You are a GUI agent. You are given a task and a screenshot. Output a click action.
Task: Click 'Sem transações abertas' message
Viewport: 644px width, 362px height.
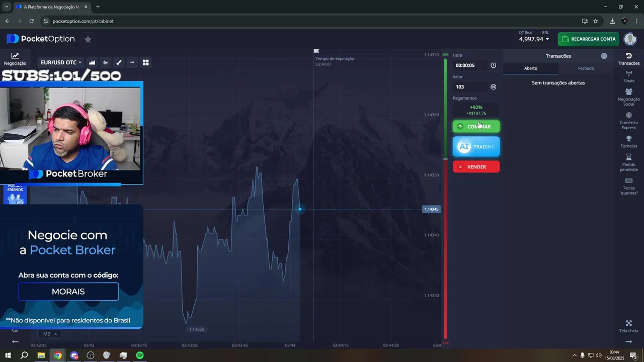[x=558, y=83]
